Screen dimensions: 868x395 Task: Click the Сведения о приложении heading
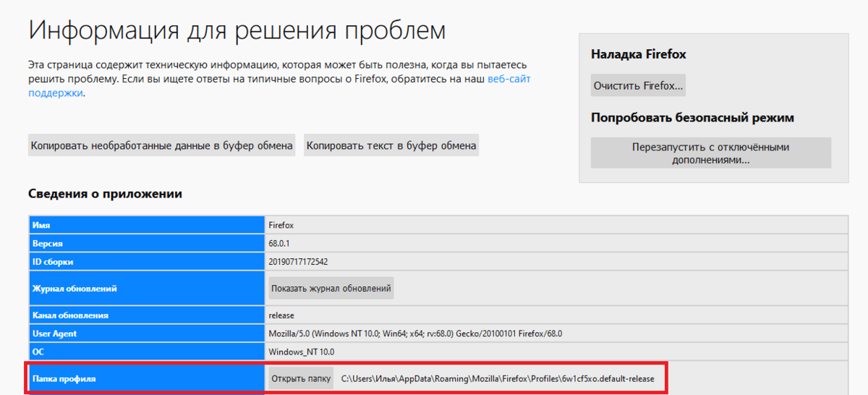(105, 194)
